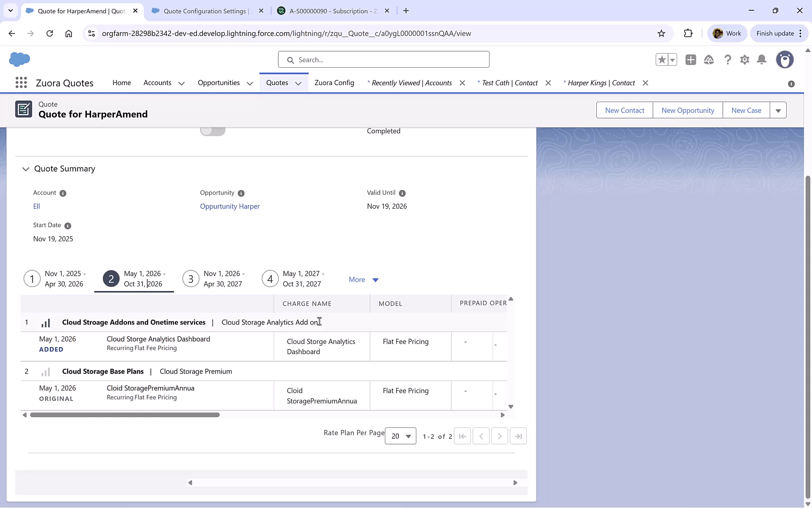Viewport: 812px width, 508px height.
Task: Click the info icon next to Valid Until
Action: (x=402, y=192)
